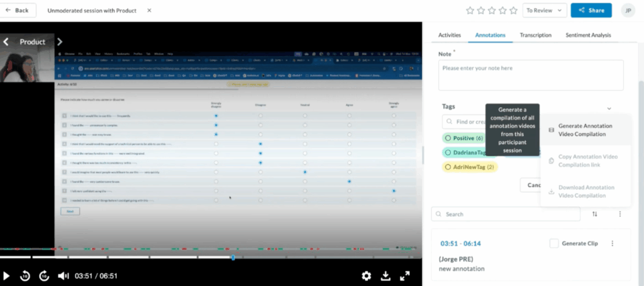The height and width of the screenshot is (286, 644).
Task: Click the Share button
Action: [591, 10]
